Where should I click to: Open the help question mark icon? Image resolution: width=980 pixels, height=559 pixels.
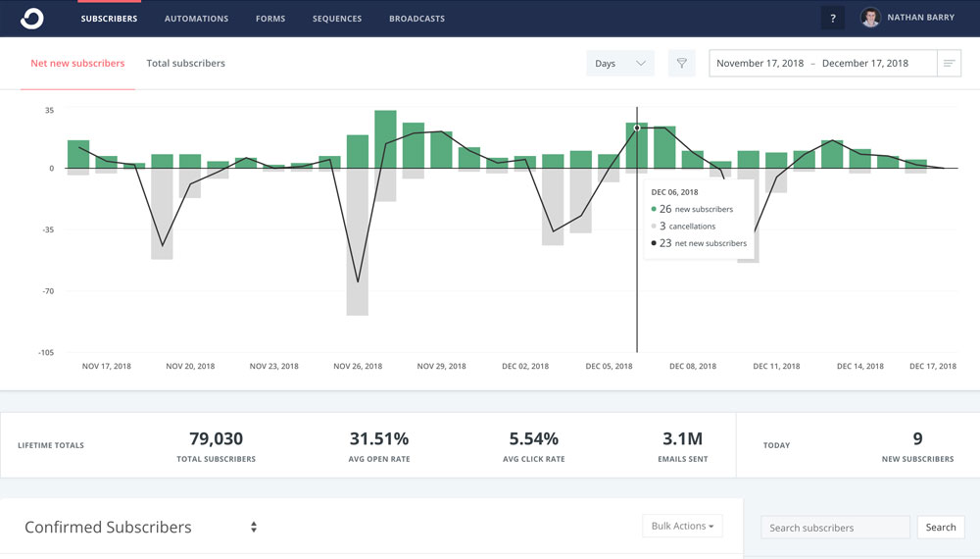click(x=832, y=19)
